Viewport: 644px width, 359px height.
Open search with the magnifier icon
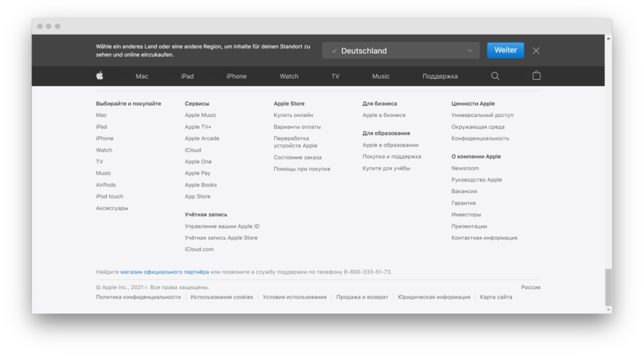coord(495,76)
